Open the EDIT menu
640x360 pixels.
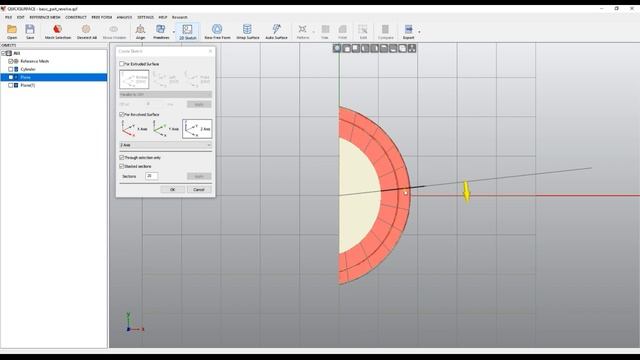pos(20,17)
